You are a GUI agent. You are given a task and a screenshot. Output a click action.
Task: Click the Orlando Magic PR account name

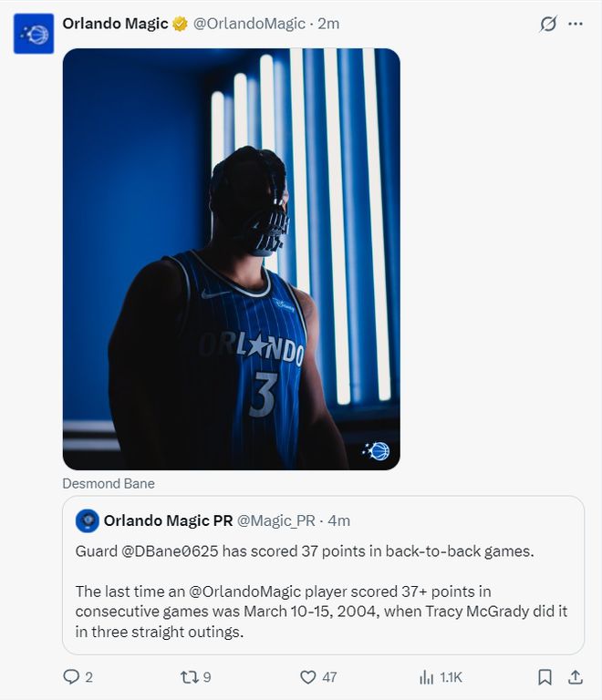pyautogui.click(x=168, y=520)
